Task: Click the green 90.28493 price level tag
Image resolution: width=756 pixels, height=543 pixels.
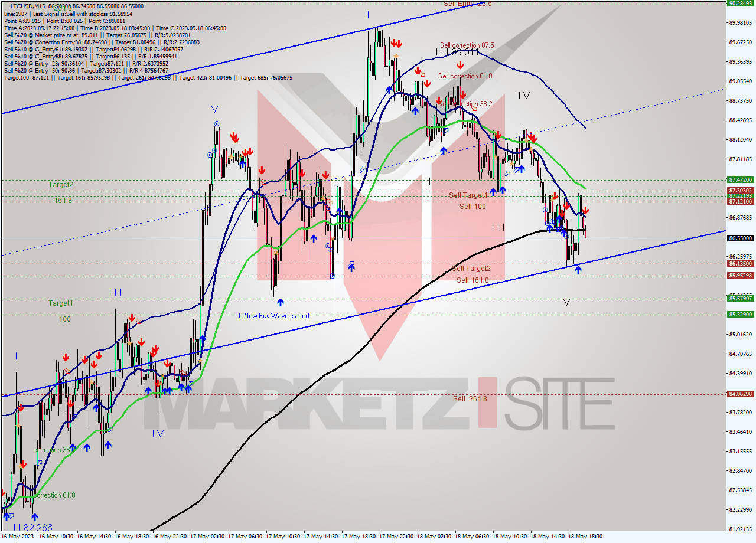Action: [740, 3]
